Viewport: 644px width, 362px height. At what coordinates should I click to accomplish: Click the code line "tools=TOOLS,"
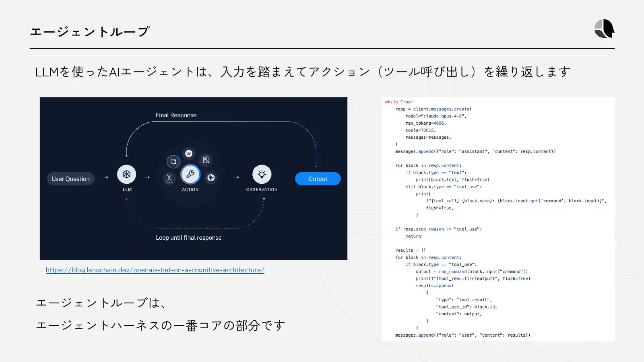click(421, 130)
